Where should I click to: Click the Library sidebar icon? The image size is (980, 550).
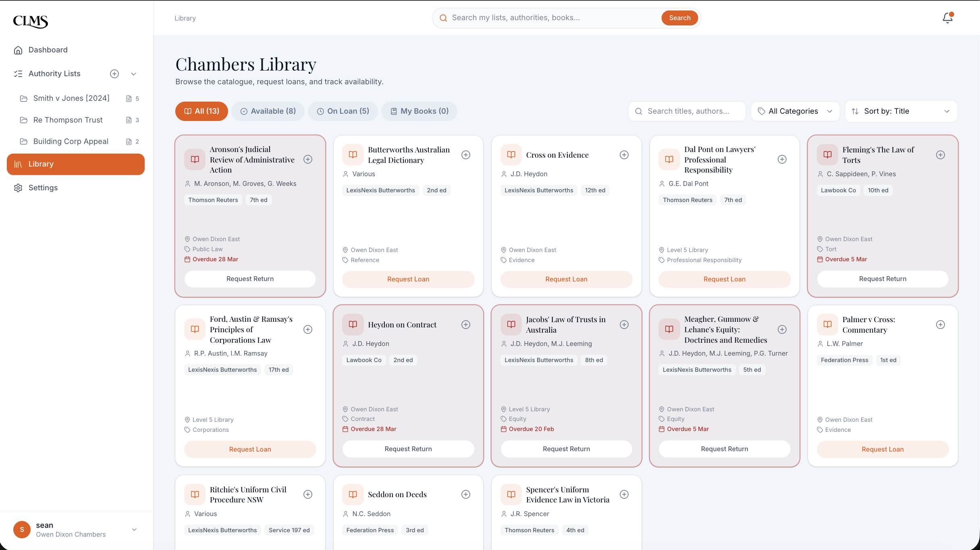18,164
